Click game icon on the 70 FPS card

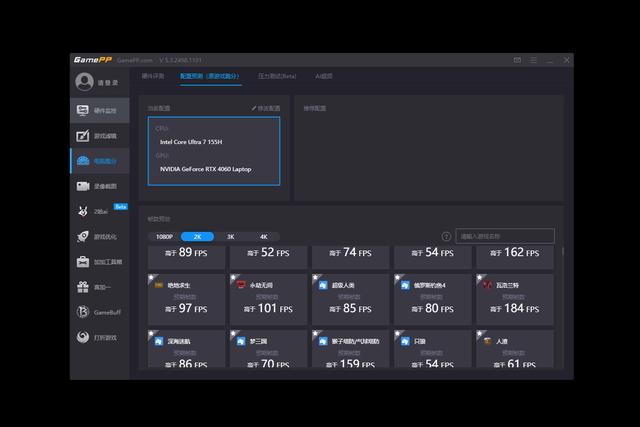point(241,341)
